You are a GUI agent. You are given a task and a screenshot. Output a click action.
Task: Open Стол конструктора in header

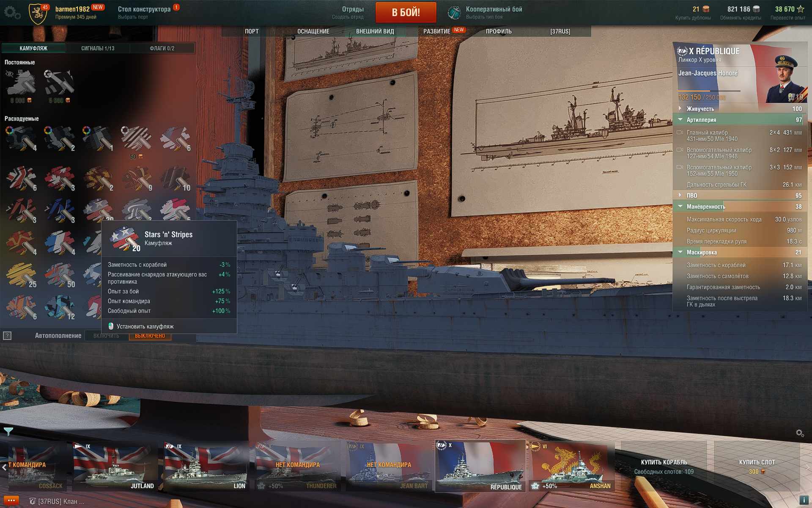(144, 9)
